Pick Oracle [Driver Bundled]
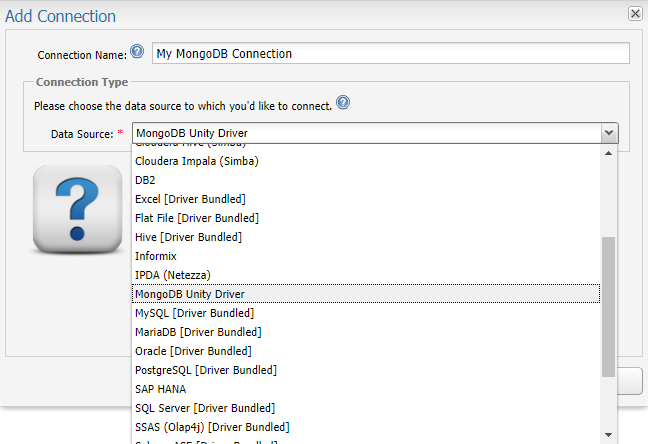Screen dimensions: 648x444 [x=366, y=351]
